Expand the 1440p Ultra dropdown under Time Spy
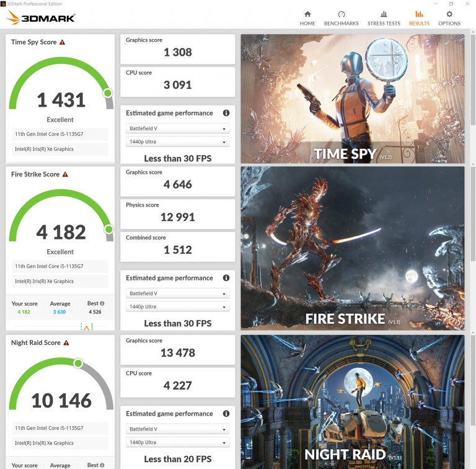The image size is (476, 469). 178,142
